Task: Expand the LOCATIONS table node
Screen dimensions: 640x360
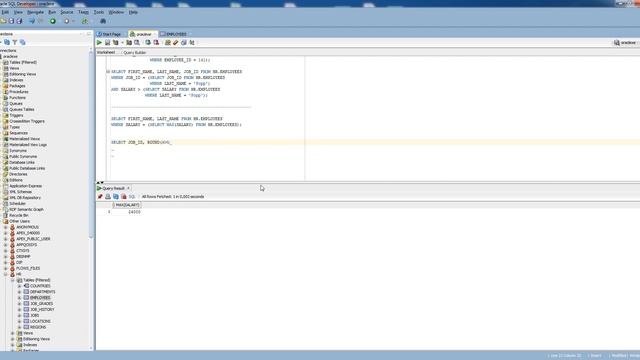Action: (20, 321)
